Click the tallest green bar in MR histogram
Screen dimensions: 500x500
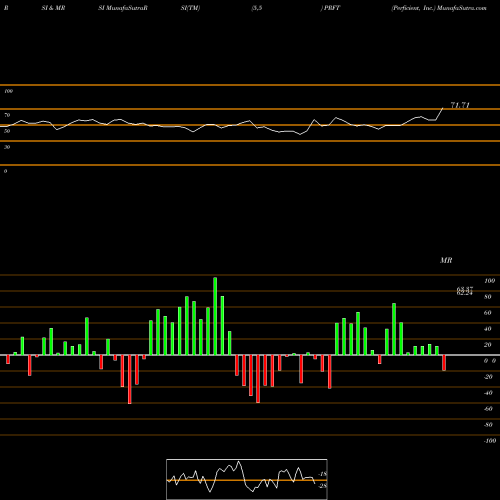tap(215, 316)
